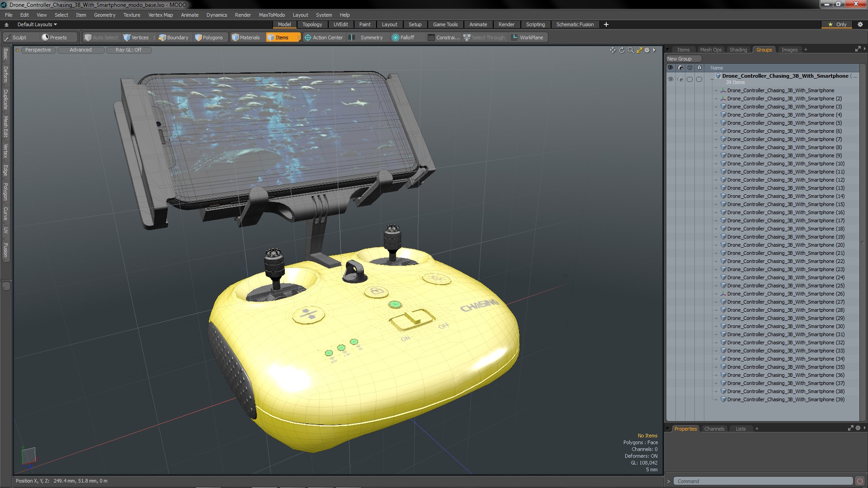
Task: Click the layout settings gear icon
Action: pyautogui.click(x=860, y=24)
